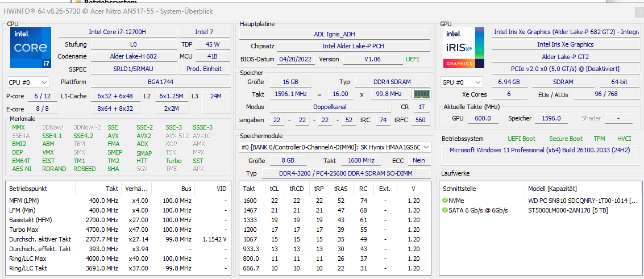Click the GPU clock 600.0 value
The image size is (644, 279).
483,118
